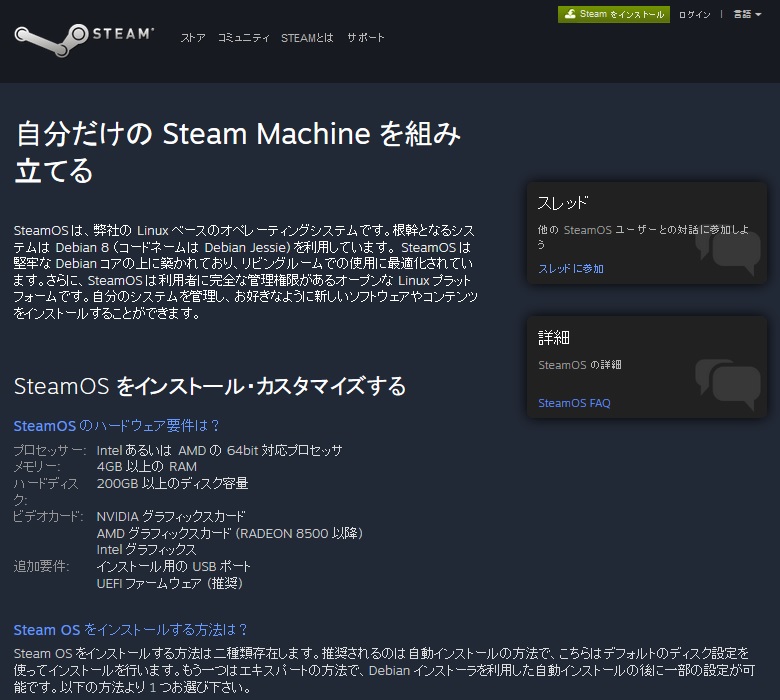Click the 4GB 以上の RAM text

pos(147,467)
